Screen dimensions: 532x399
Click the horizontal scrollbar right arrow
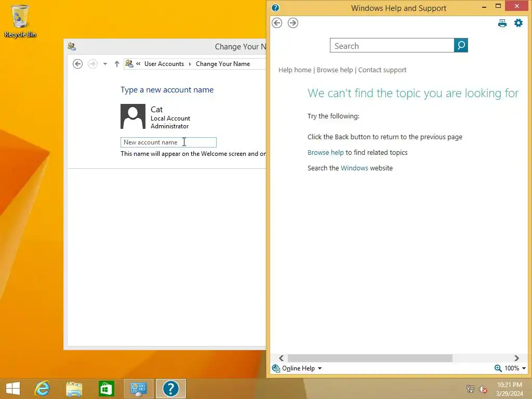pos(516,358)
